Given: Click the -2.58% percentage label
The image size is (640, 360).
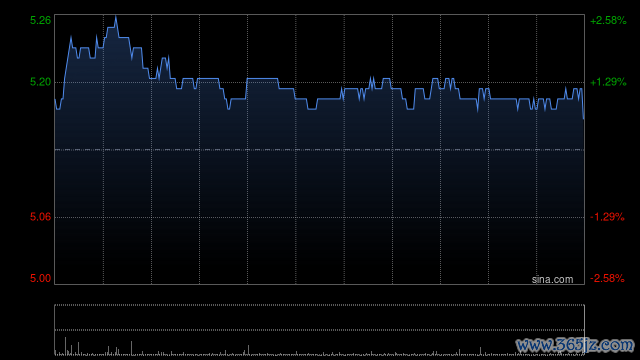Looking at the screenshot, I should point(607,278).
